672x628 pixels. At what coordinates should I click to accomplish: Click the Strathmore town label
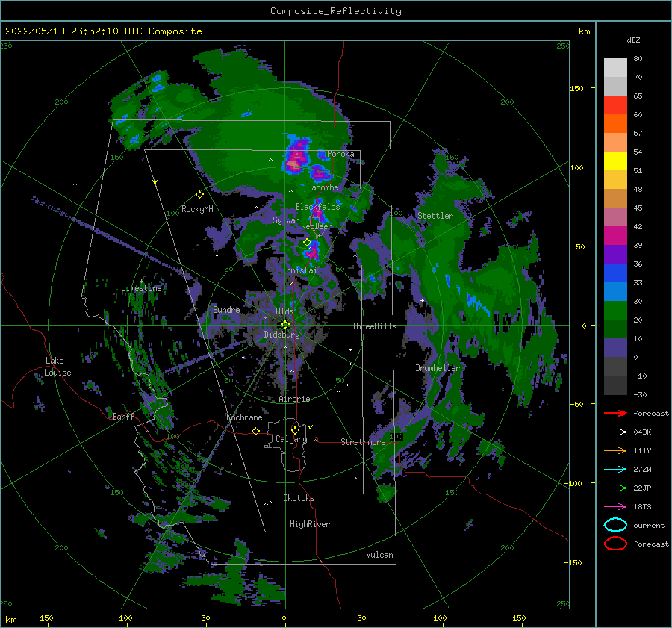click(x=363, y=442)
